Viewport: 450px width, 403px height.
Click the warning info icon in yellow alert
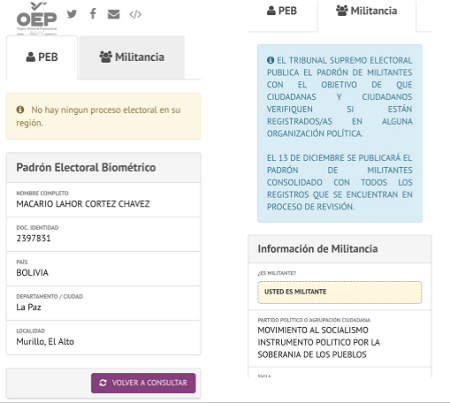[20, 110]
